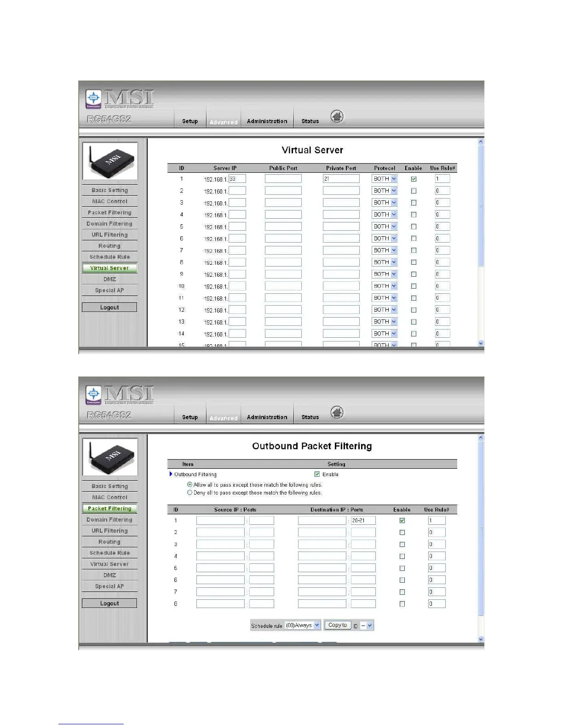Click the home icon in Virtual Server screenshot

click(x=337, y=116)
